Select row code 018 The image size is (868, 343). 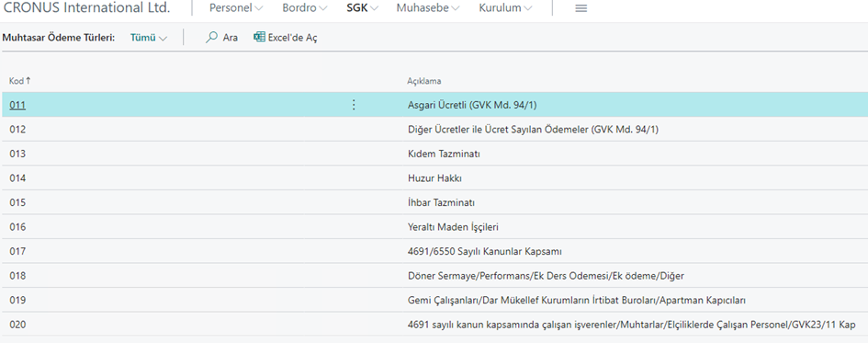pyautogui.click(x=17, y=275)
